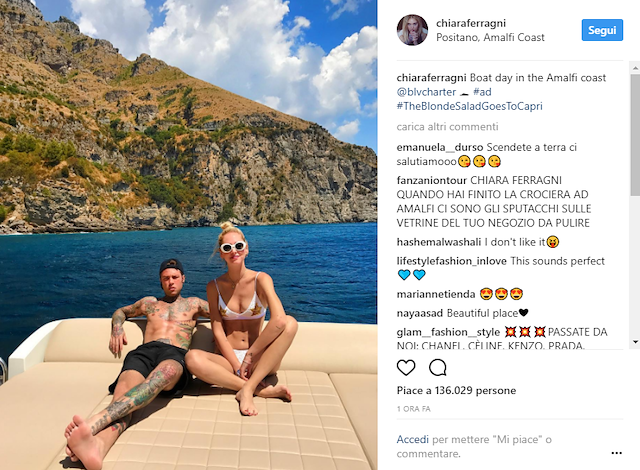
Task: Click the 1 ORA FA timestamp
Action: (x=413, y=409)
